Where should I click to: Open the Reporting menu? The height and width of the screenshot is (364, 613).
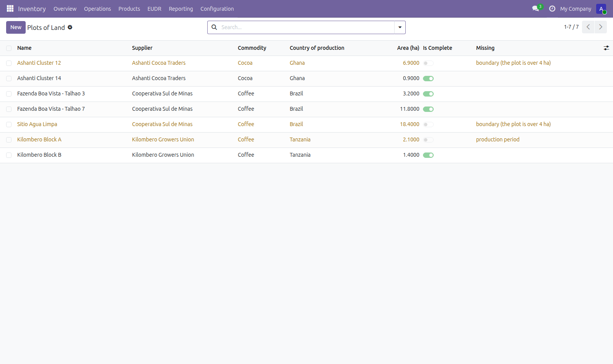181,9
